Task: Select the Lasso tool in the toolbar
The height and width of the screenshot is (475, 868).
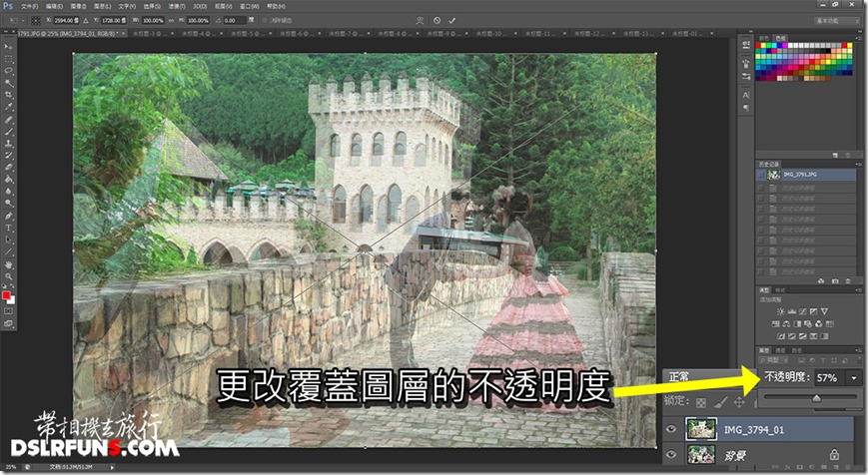Action: click(9, 71)
